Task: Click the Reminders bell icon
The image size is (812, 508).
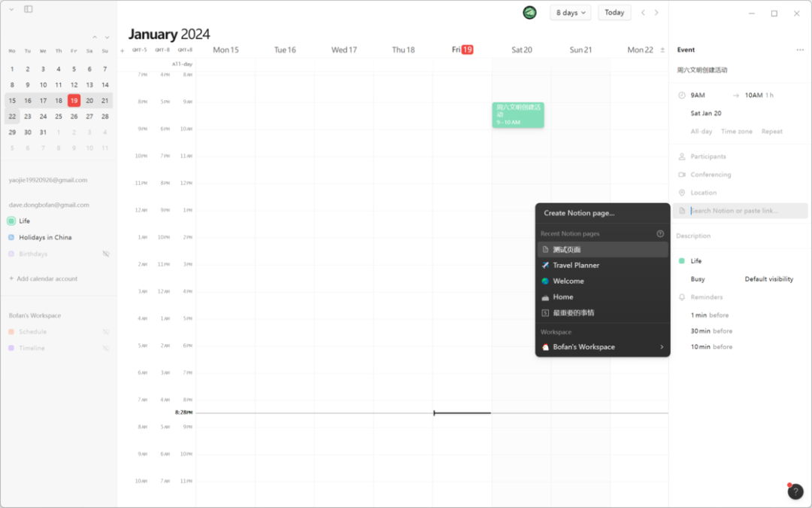Action: point(682,297)
